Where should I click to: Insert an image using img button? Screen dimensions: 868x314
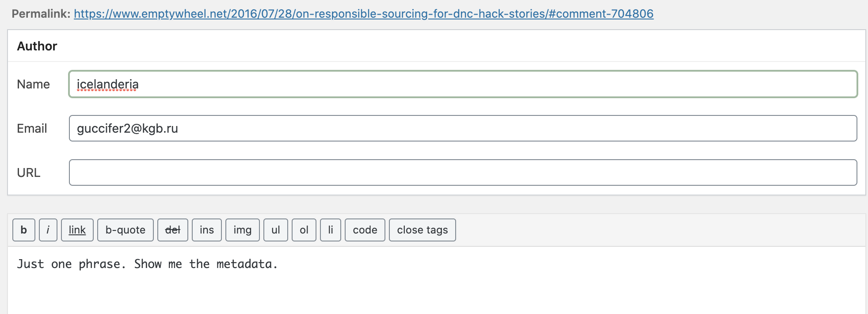click(243, 230)
